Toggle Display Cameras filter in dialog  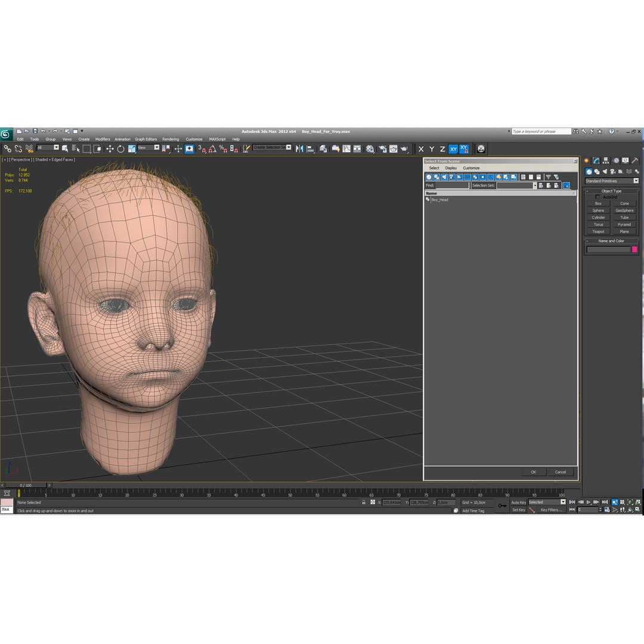(452, 177)
